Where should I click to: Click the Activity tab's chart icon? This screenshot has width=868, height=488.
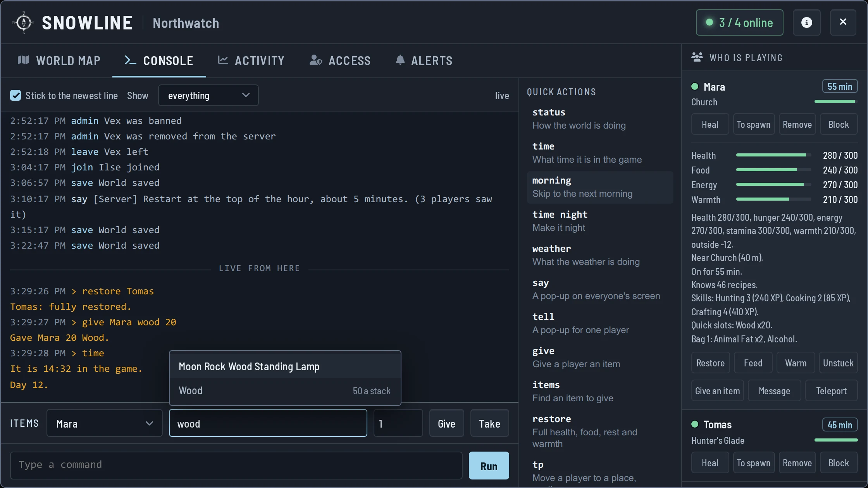tap(223, 60)
